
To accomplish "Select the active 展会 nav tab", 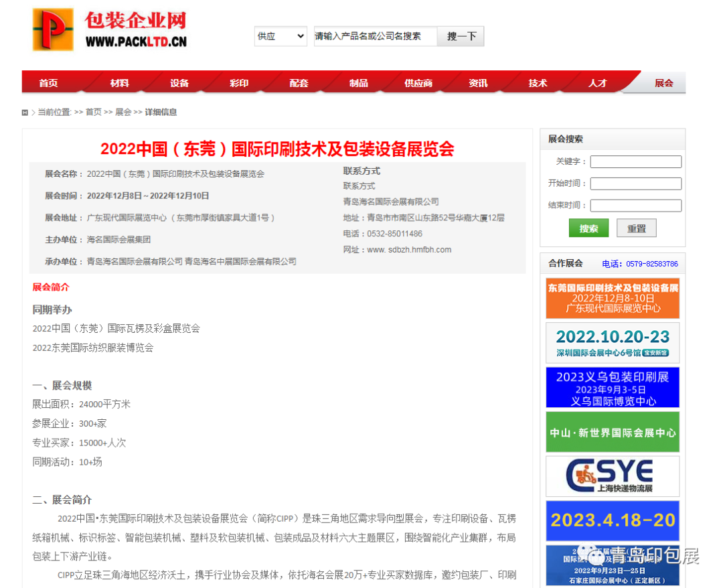I will [x=663, y=83].
